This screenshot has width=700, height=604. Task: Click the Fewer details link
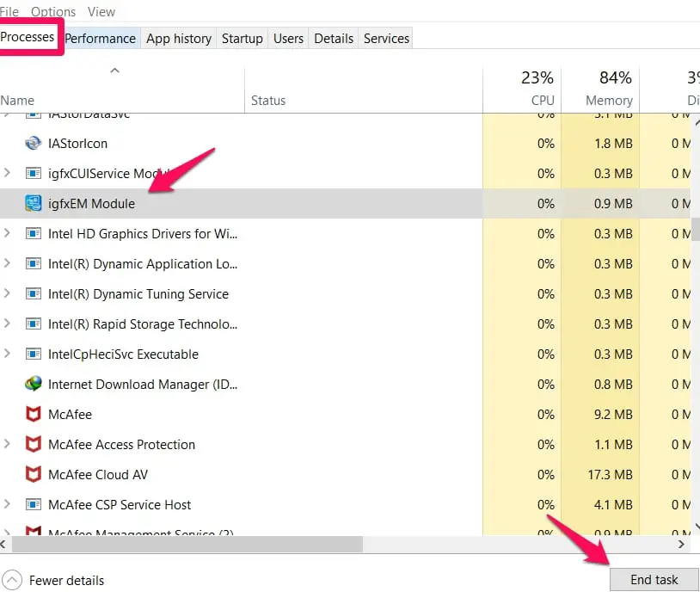coord(66,580)
